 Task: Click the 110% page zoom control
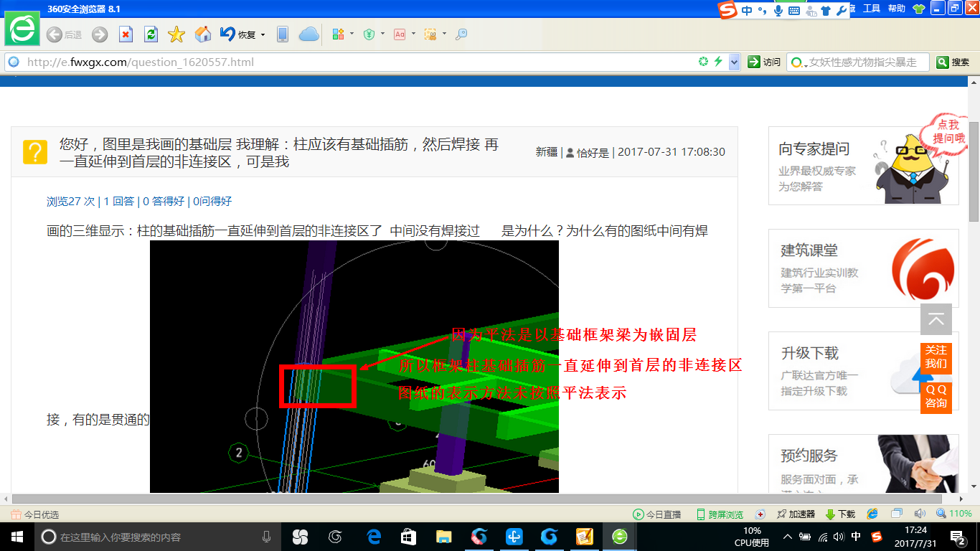[x=954, y=514]
